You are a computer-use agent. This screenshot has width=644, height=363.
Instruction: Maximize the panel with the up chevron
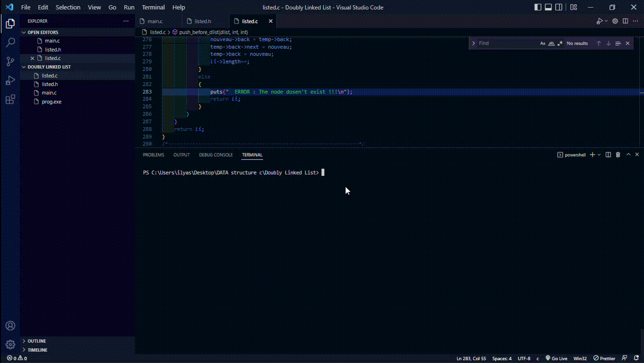click(x=628, y=154)
